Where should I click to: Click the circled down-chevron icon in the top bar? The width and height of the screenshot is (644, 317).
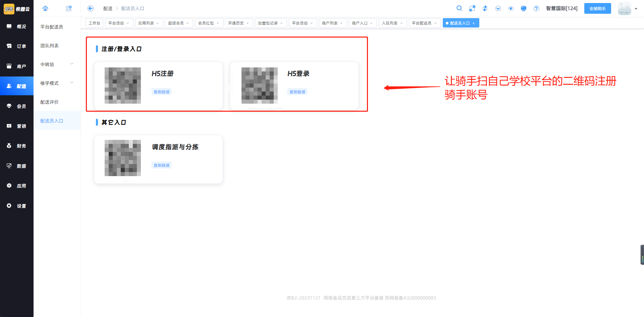(x=498, y=8)
